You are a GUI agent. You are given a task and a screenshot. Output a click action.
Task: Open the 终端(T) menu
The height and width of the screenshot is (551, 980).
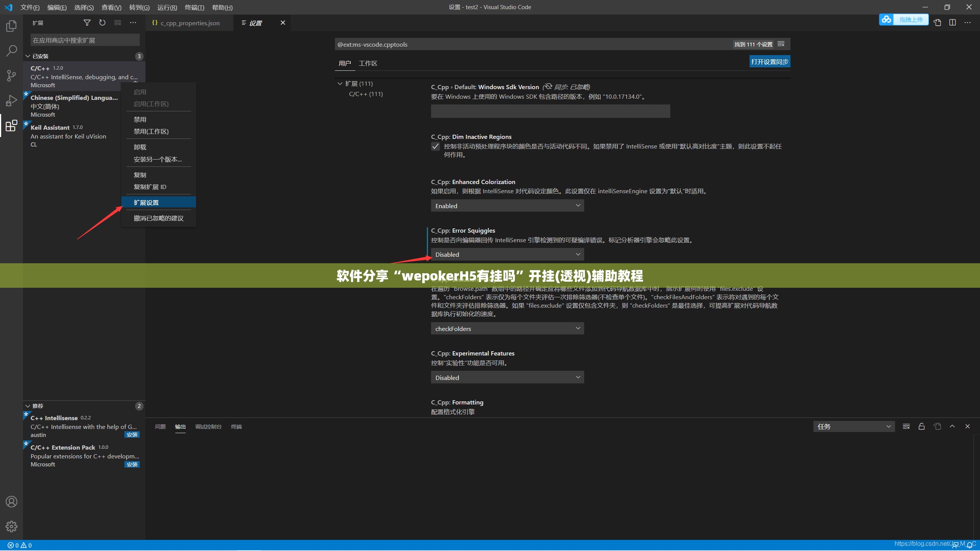tap(194, 7)
